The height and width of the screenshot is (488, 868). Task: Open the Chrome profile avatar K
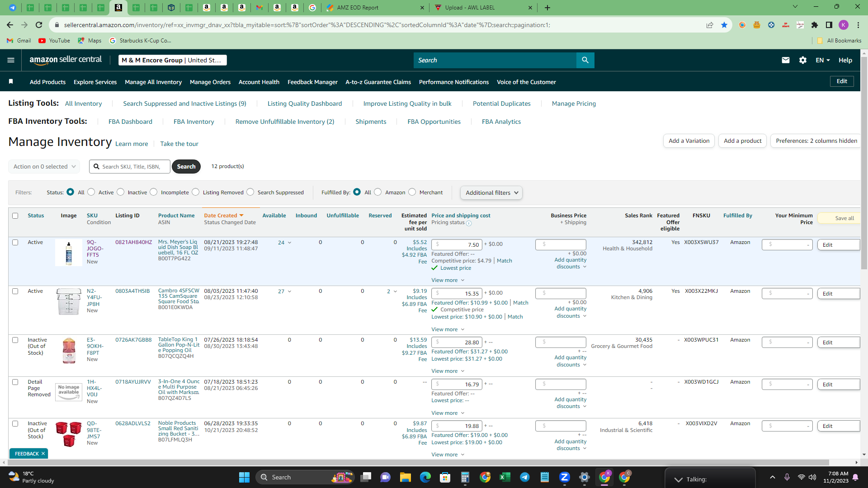point(844,25)
